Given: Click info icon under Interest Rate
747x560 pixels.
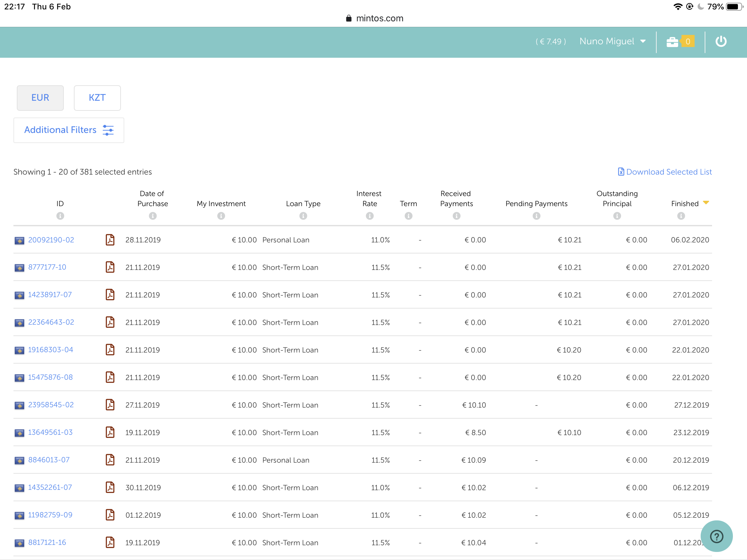Looking at the screenshot, I should (x=369, y=216).
